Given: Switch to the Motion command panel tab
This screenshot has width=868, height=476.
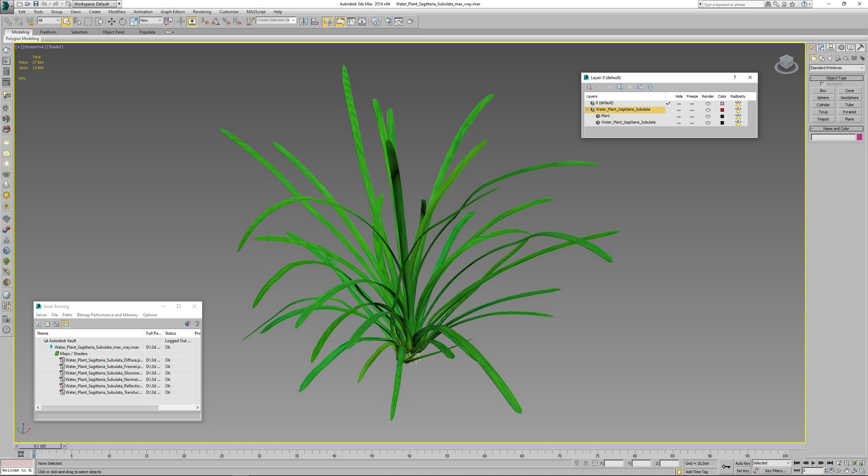Looking at the screenshot, I should coord(841,48).
